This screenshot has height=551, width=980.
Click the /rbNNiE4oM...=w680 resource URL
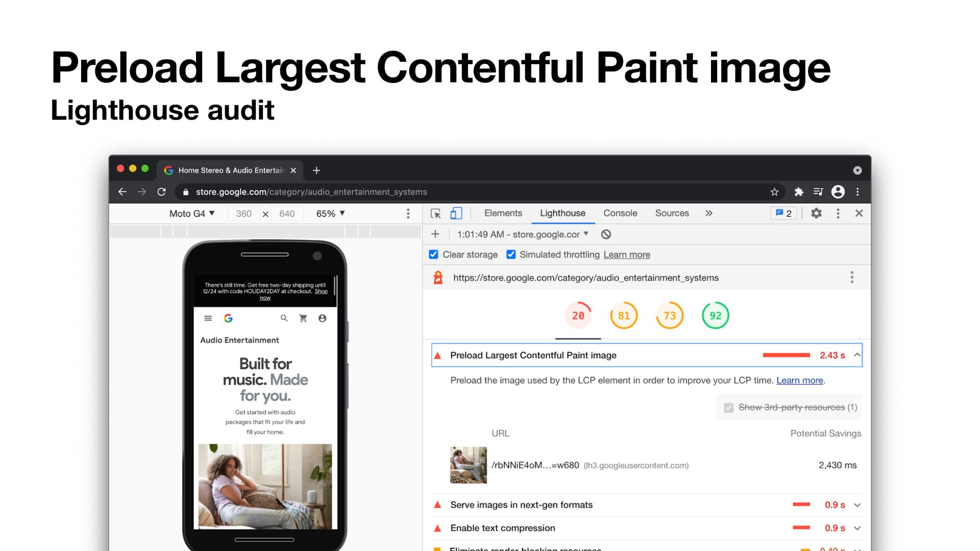(x=535, y=465)
